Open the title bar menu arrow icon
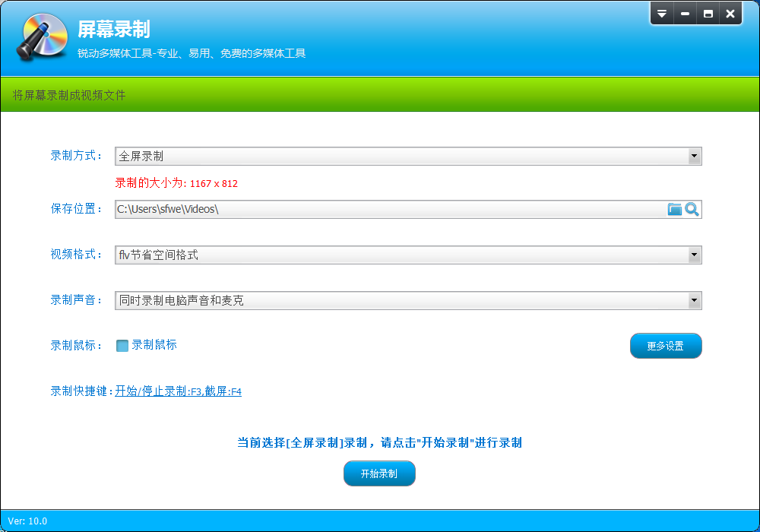The height and width of the screenshot is (532, 760). [x=660, y=13]
